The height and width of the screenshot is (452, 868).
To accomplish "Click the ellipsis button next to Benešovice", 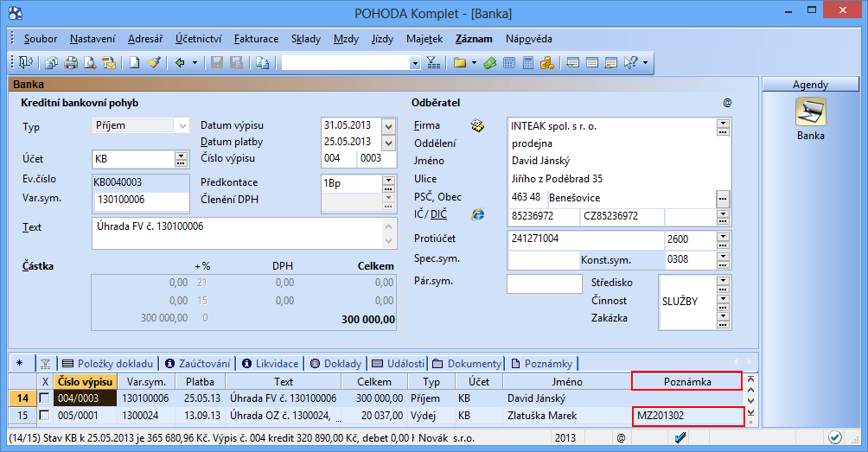I will click(723, 198).
